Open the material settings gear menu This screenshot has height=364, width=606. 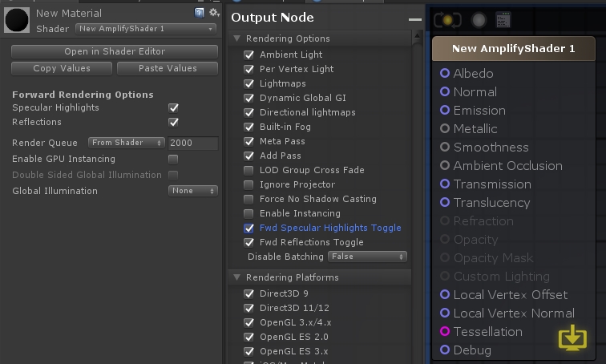214,13
